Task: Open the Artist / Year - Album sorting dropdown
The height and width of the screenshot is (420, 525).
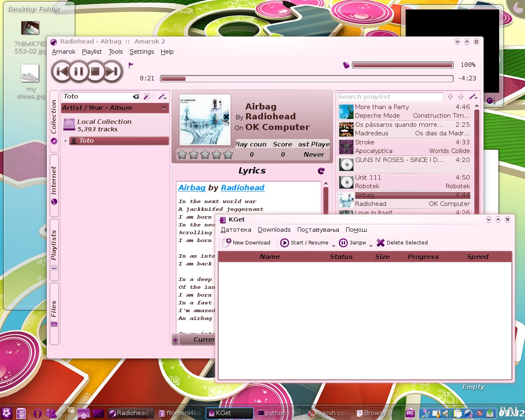Action: click(x=115, y=108)
